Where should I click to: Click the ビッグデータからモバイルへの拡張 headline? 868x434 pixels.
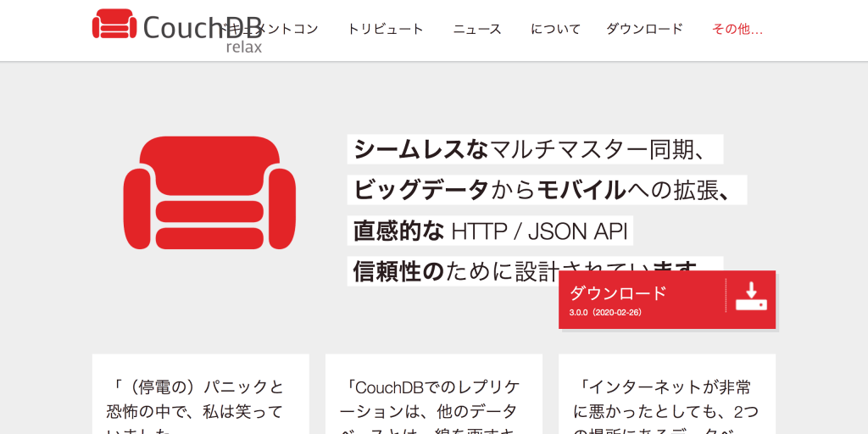click(546, 190)
